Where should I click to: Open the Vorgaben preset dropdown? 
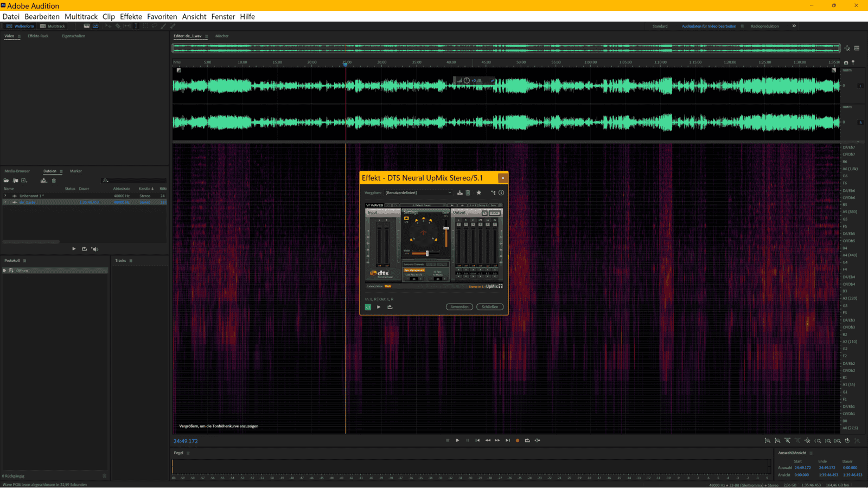coord(418,192)
